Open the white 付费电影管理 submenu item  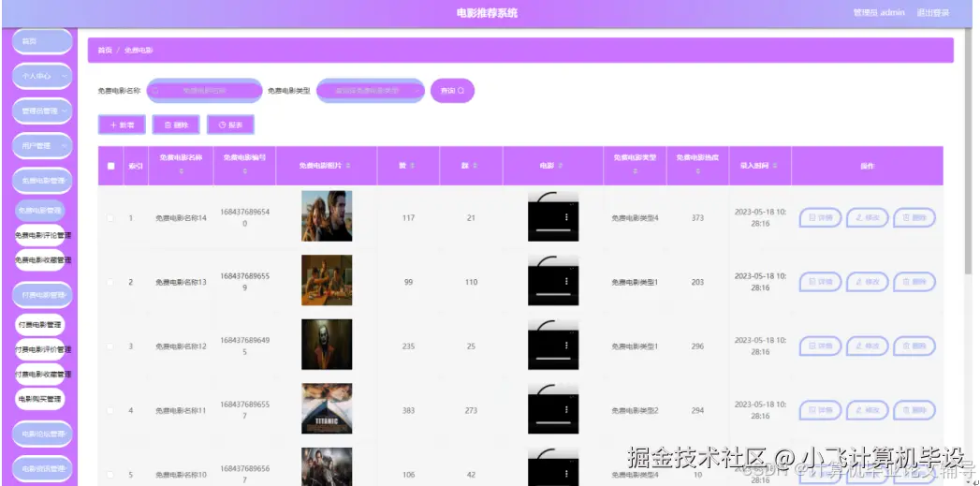tap(40, 325)
